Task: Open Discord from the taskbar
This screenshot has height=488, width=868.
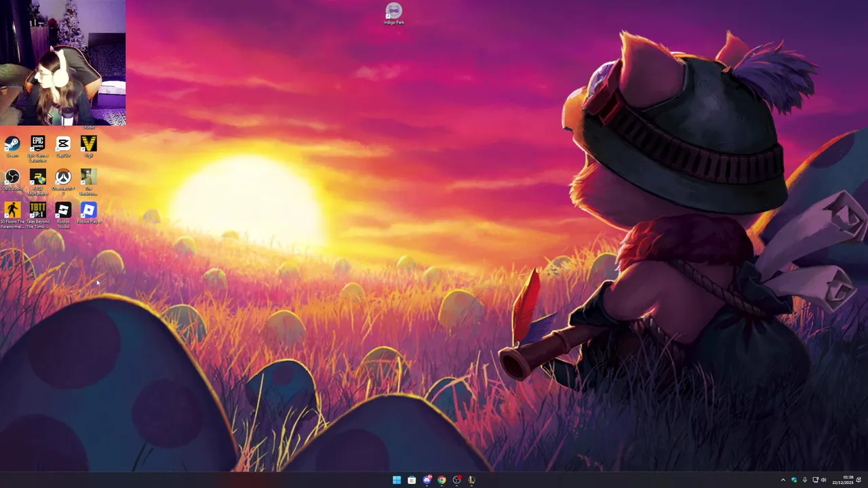Action: (427, 480)
